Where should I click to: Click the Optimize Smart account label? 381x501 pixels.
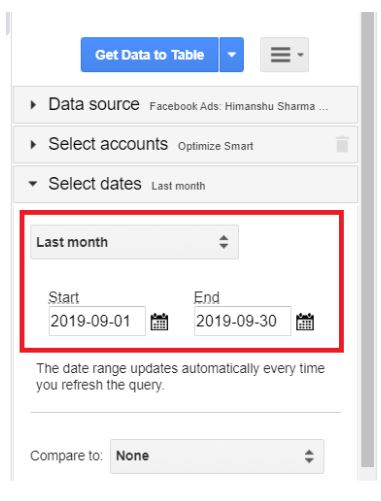pos(216,146)
